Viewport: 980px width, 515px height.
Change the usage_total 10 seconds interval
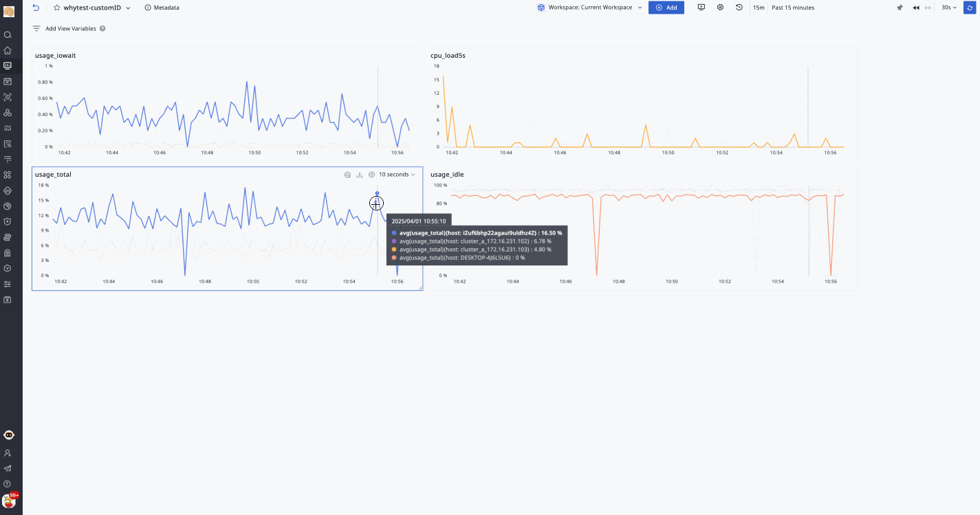[397, 175]
